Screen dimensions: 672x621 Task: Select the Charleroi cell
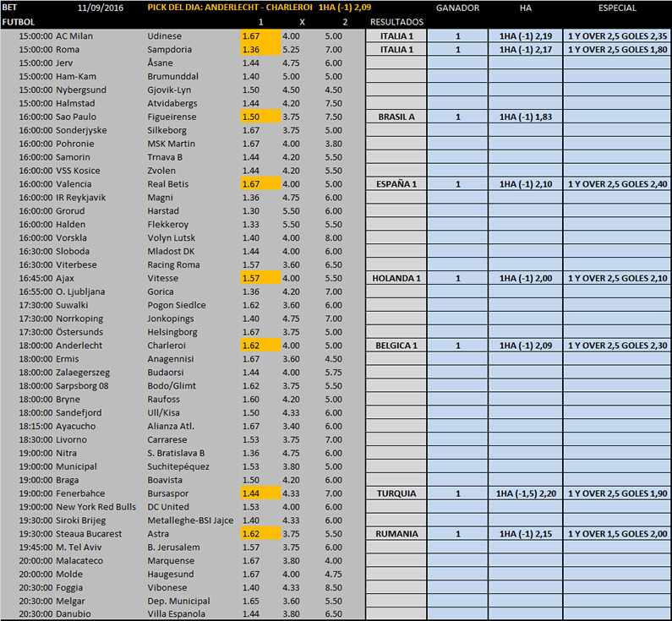tap(167, 346)
